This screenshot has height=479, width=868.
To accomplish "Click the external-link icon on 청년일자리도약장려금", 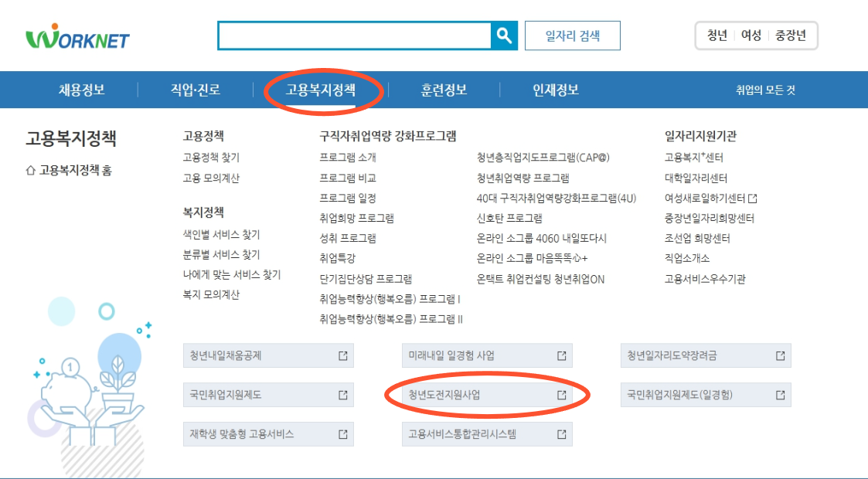I will 779,355.
